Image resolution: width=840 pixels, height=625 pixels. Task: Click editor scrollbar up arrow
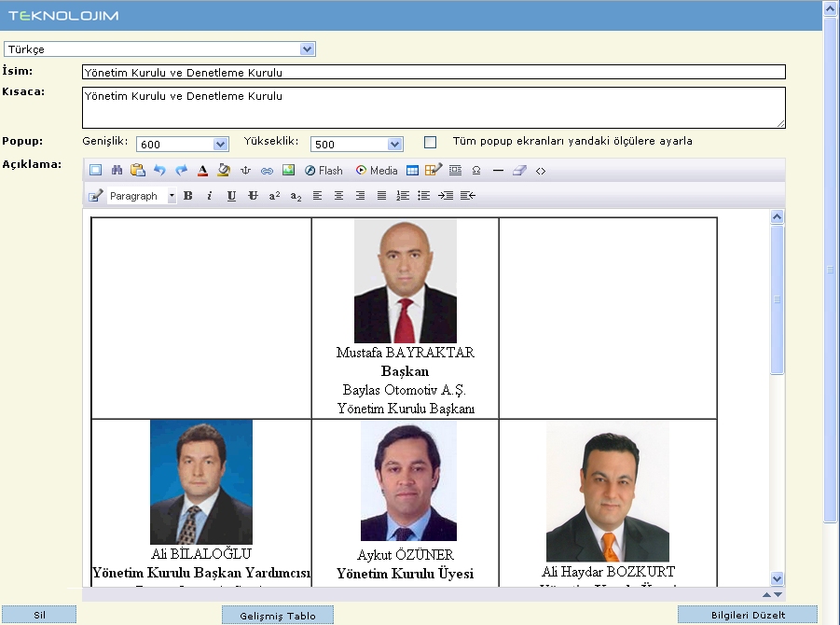(x=777, y=216)
